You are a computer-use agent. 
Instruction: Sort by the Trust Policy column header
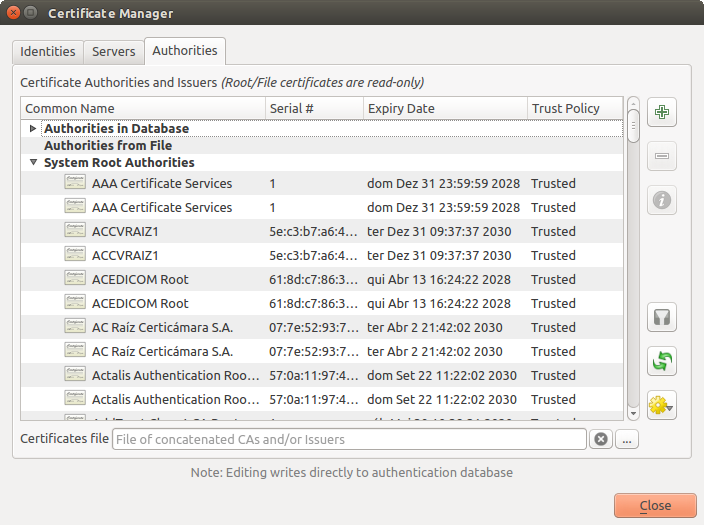click(573, 108)
